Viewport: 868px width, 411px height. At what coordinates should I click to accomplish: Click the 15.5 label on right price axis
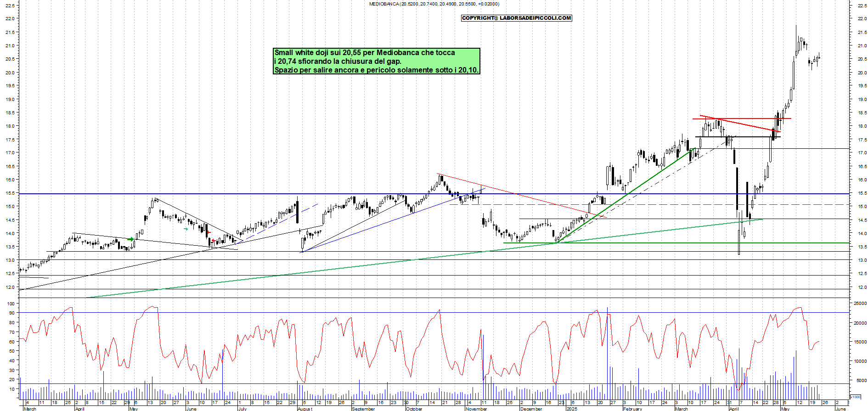tap(862, 193)
